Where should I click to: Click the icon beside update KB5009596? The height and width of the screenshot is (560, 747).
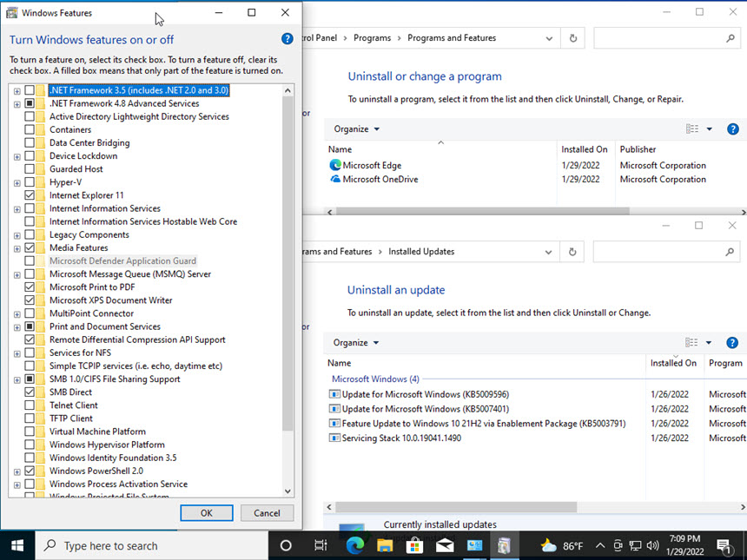334,394
